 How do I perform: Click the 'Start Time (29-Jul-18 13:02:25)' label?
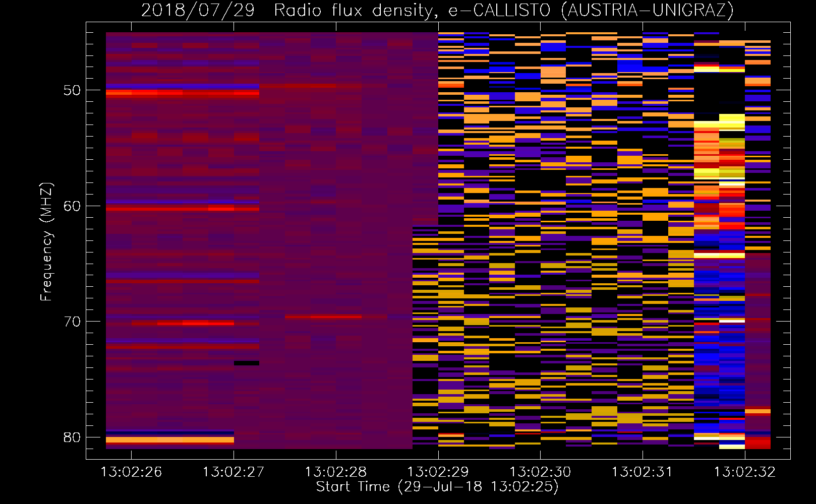coord(437,487)
